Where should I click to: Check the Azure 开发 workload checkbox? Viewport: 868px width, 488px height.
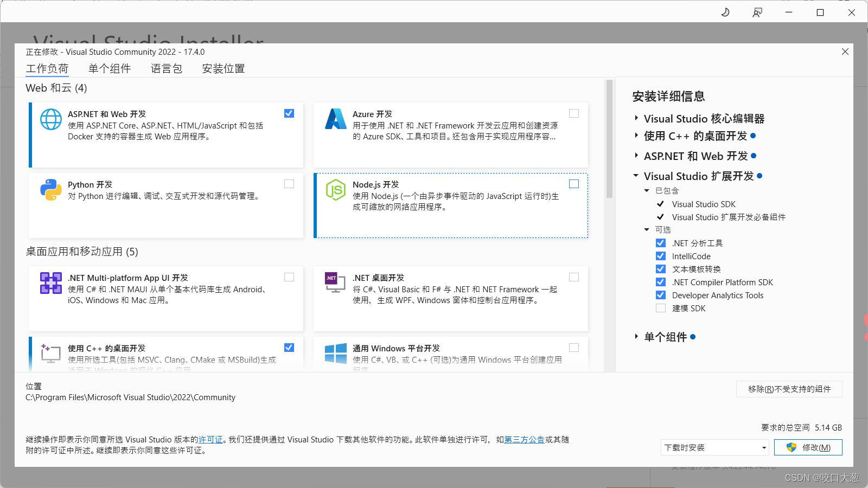pyautogui.click(x=574, y=113)
